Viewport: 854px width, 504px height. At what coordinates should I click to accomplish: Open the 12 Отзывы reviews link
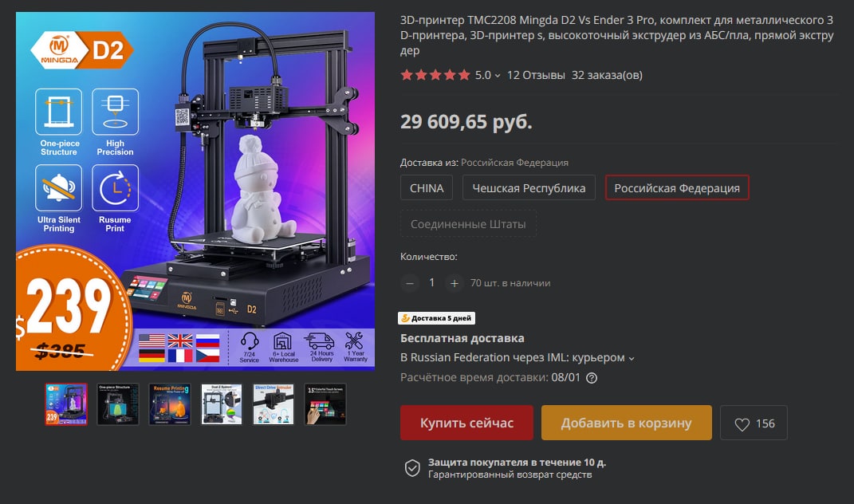pyautogui.click(x=536, y=75)
